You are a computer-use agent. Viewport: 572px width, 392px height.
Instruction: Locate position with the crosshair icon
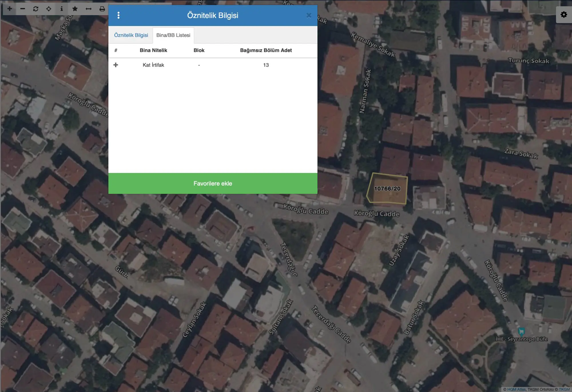coord(49,9)
